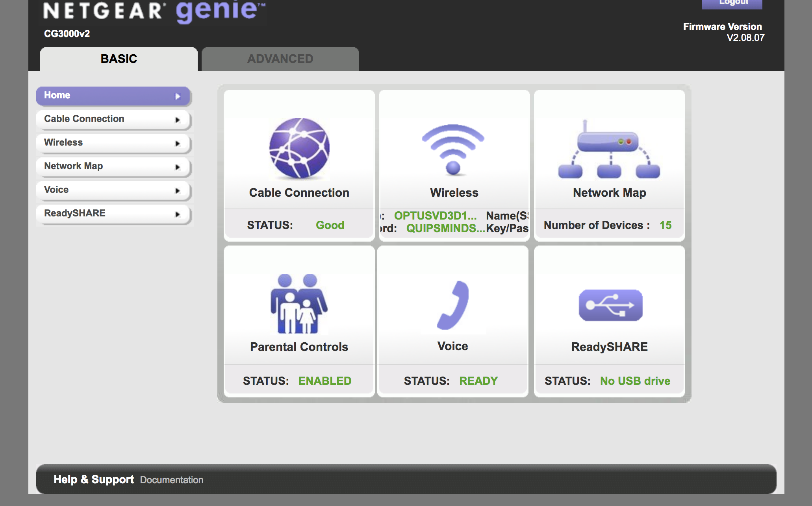Switch to the ADVANCED tab

pyautogui.click(x=280, y=59)
